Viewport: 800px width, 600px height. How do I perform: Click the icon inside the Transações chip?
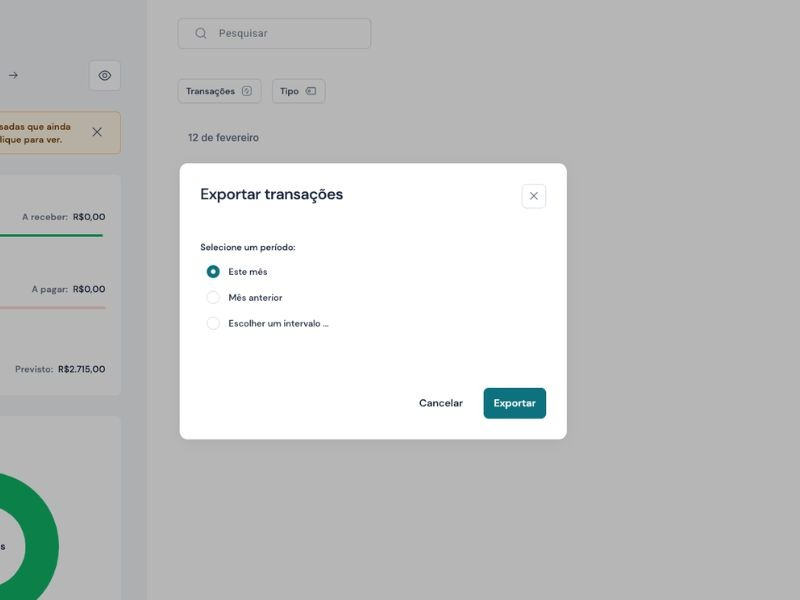pyautogui.click(x=247, y=91)
